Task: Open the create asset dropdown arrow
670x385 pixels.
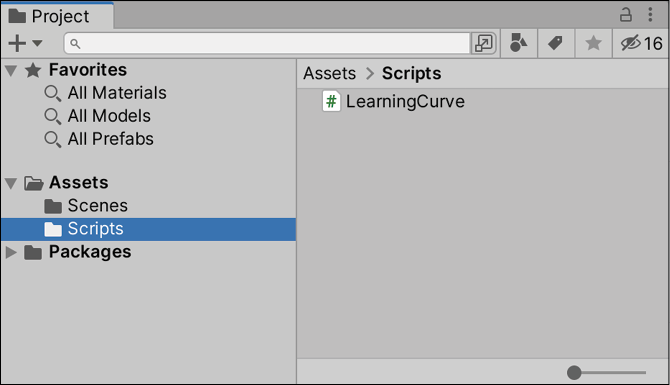Action: click(37, 43)
